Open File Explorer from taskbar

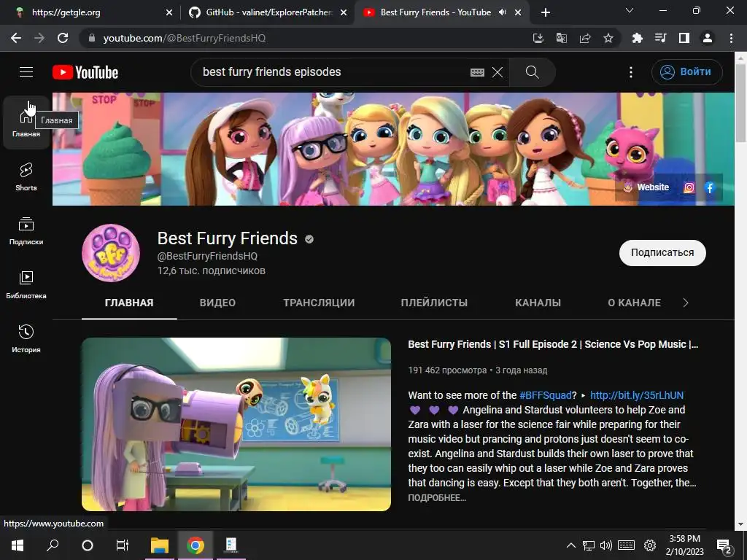tap(160, 545)
